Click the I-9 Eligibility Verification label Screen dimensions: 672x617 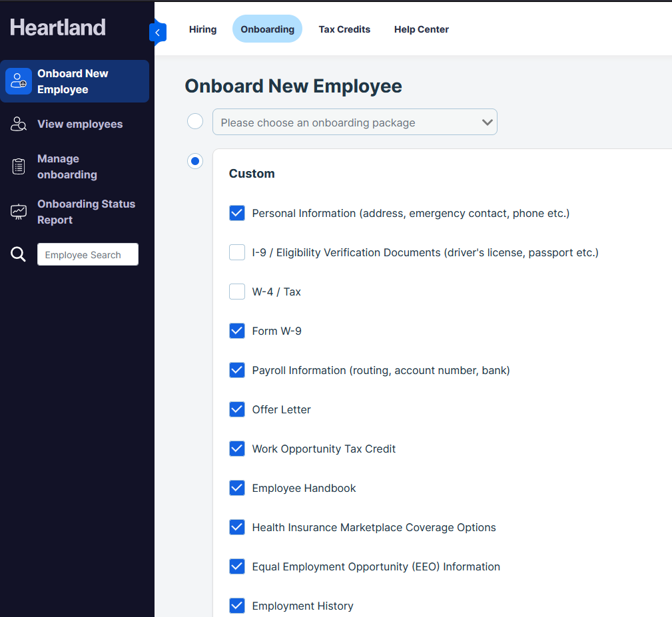click(x=425, y=253)
